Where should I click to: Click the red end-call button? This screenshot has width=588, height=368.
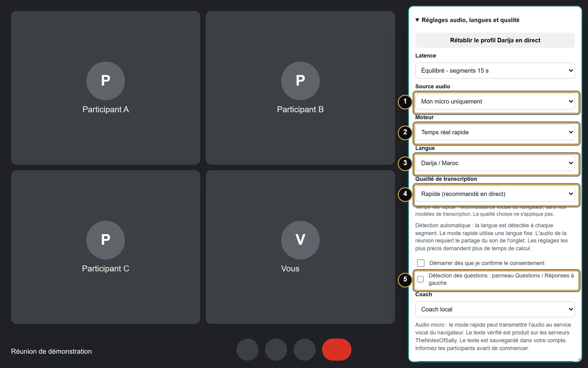pyautogui.click(x=336, y=350)
